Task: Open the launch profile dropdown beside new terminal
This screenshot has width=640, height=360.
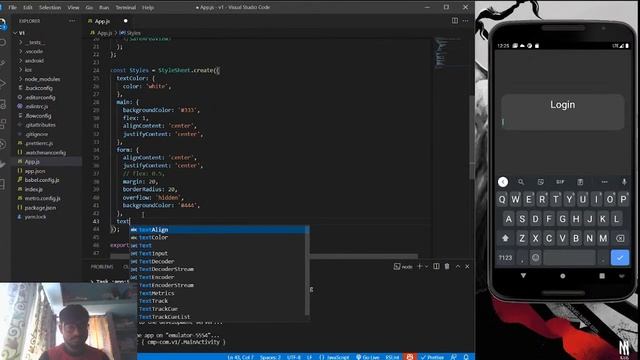Action: point(427,267)
